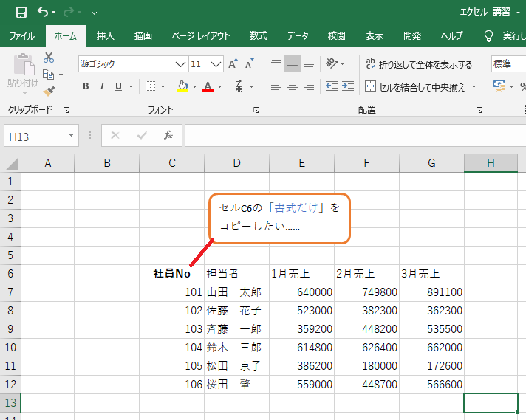
Task: Toggle Middle Align
Action: coord(293,63)
